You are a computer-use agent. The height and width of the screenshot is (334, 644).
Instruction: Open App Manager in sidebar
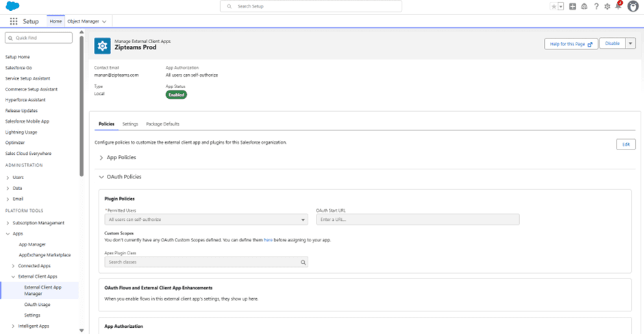[x=32, y=244]
